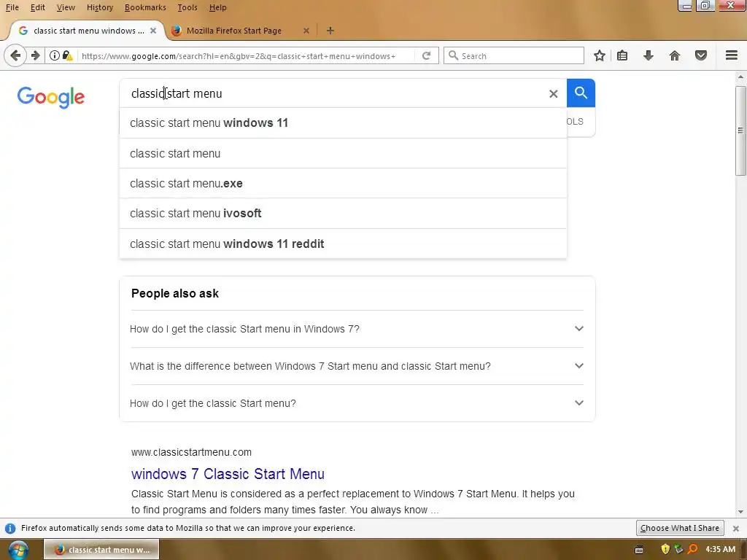Viewport: 747px width, 560px height.
Task: Open the View menu
Action: click(66, 7)
